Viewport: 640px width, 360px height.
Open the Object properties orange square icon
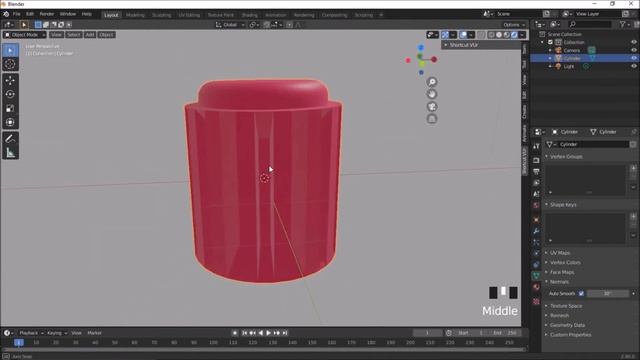point(536,220)
